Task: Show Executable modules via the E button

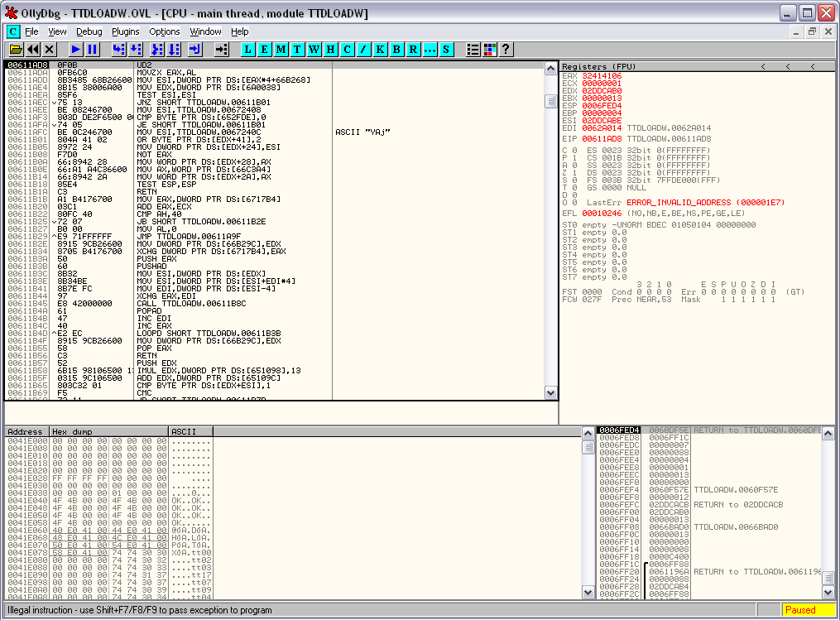Action: [x=264, y=50]
